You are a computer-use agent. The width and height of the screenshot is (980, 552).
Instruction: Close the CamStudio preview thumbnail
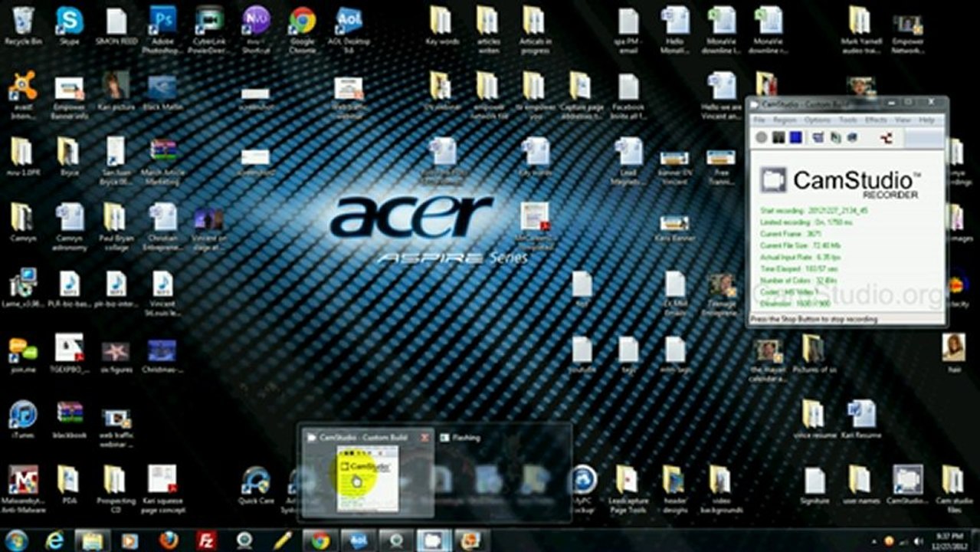tap(424, 437)
